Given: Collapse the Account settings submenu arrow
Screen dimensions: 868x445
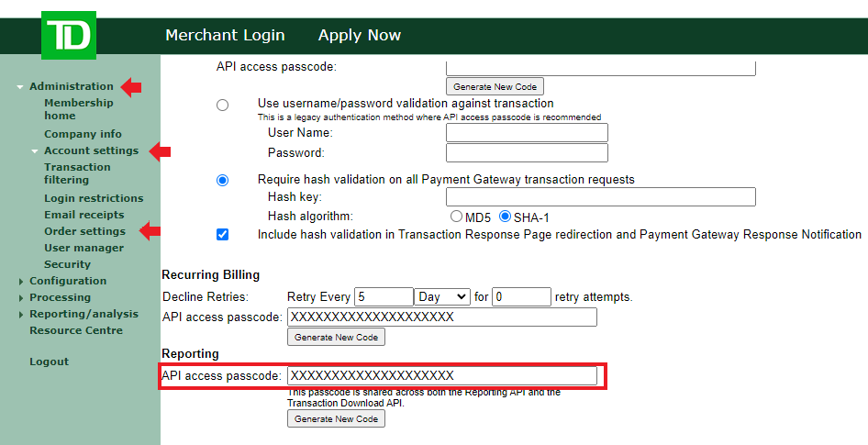Looking at the screenshot, I should pos(35,151).
